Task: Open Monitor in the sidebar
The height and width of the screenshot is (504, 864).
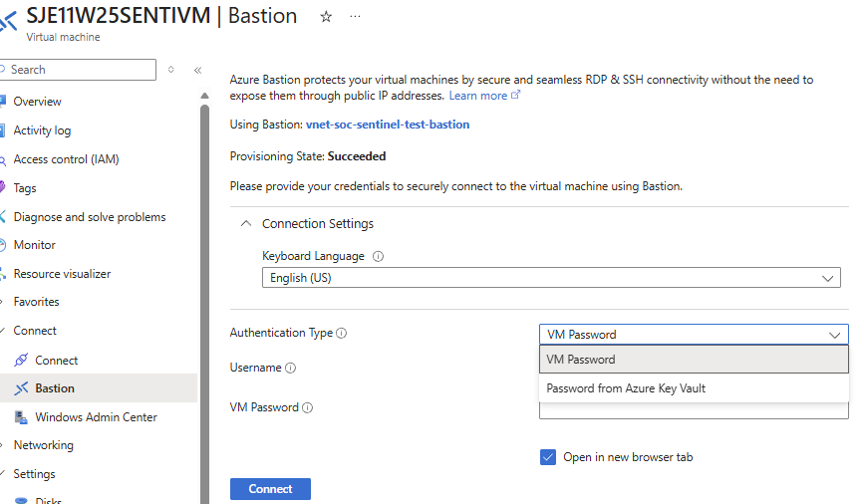Action: tap(34, 245)
